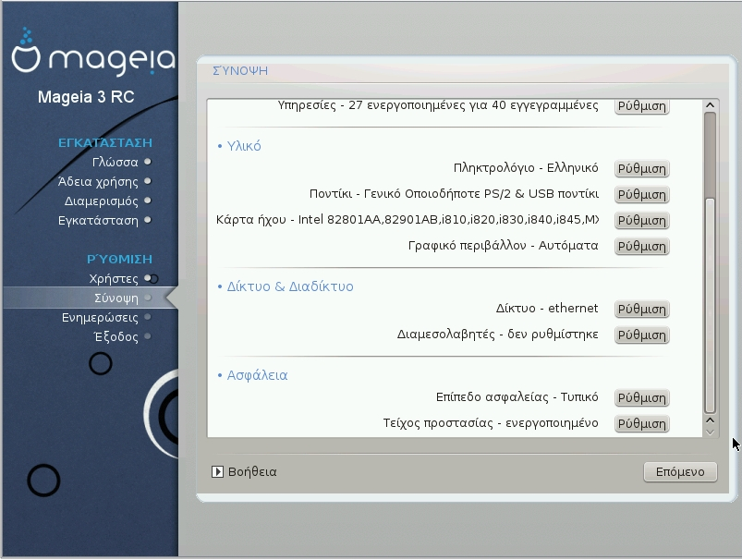The image size is (742, 560).
Task: Select the Εγκατάσταση step in sidebar
Action: 98,221
